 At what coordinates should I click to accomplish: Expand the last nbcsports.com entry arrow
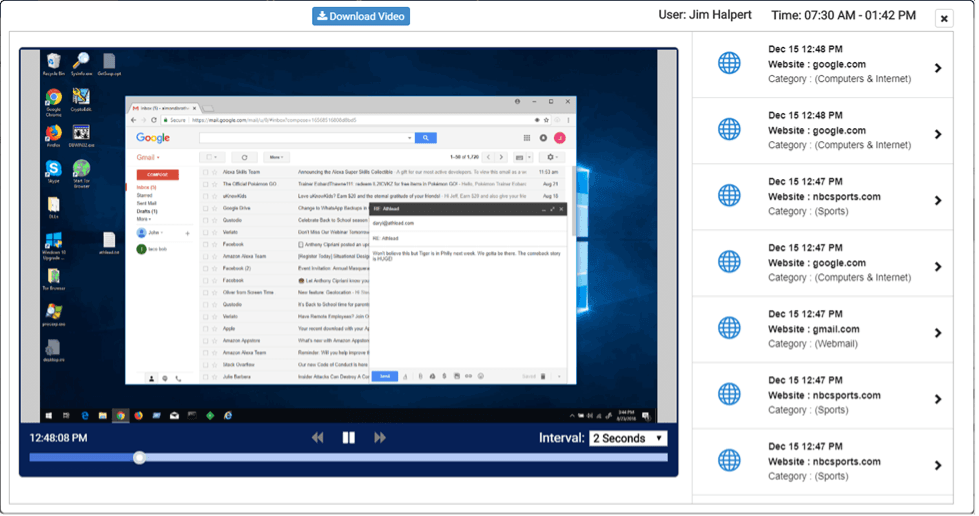tap(938, 465)
